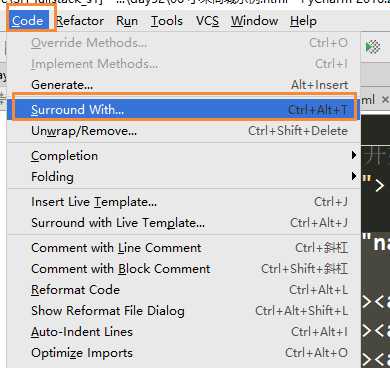Select Generate... menu entry
Viewport: 390px width, 368px height.
pos(183,85)
